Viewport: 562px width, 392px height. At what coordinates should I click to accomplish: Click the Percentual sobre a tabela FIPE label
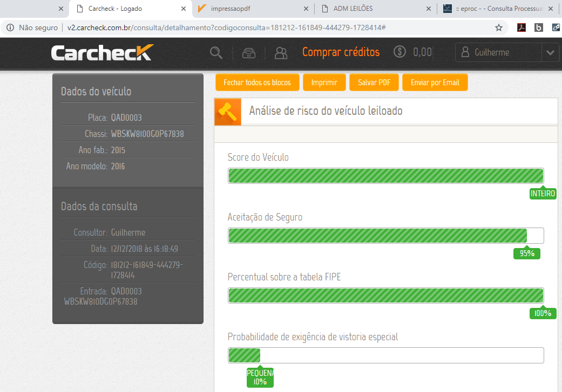coord(284,277)
